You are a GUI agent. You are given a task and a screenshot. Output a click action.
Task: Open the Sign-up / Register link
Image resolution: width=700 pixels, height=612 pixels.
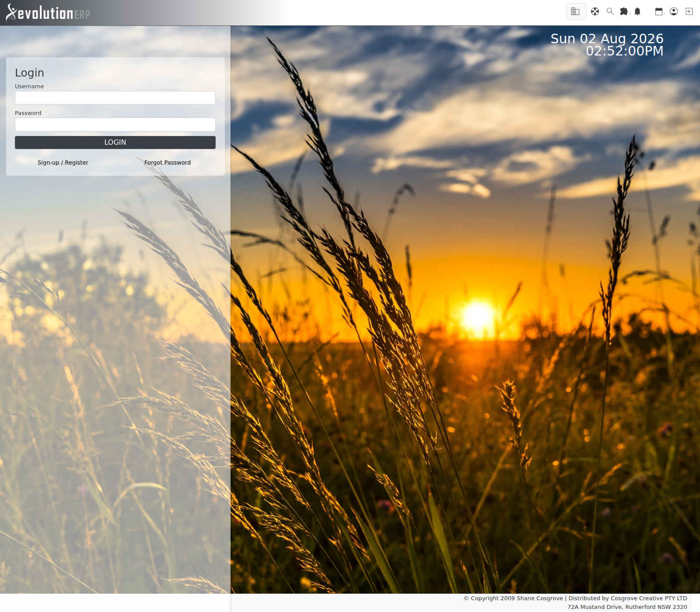tap(63, 163)
